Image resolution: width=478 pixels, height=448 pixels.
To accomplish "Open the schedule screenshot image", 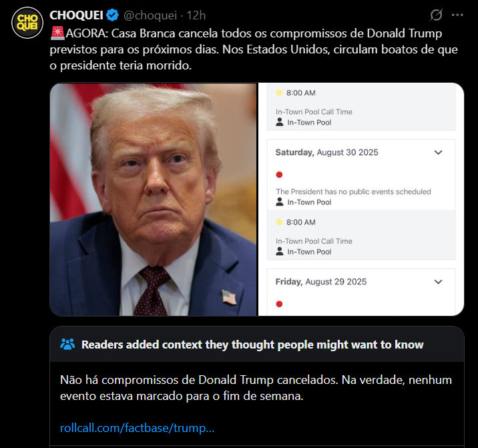I will pos(361,200).
